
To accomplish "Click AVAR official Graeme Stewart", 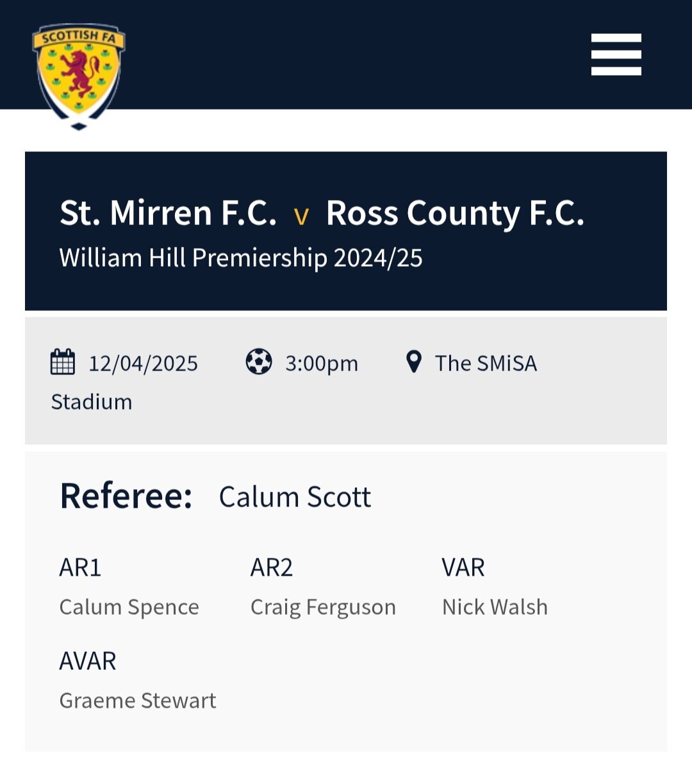I will coord(138,701).
